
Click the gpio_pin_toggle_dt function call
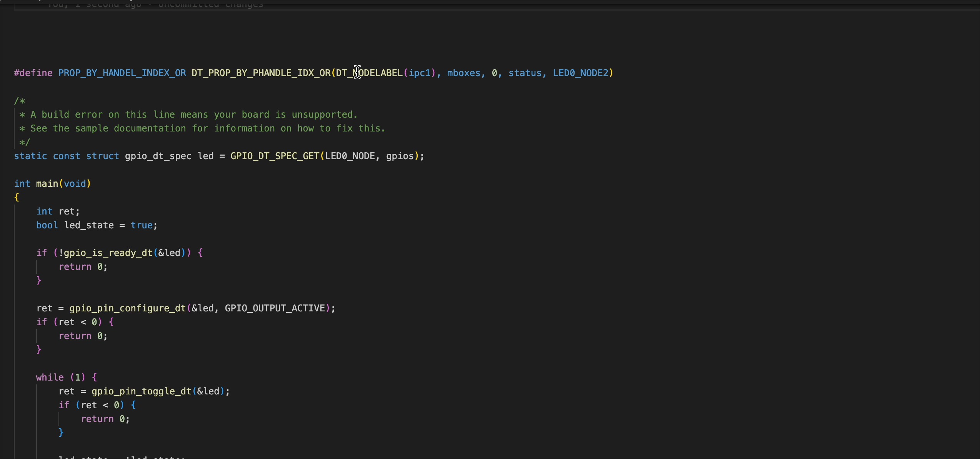pyautogui.click(x=141, y=391)
